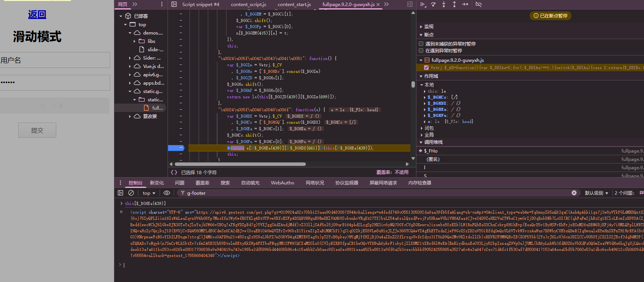Image resolution: width=644 pixels, height=282 pixels.
Task: Open the 新变化 drawer tab
Action: point(157,183)
